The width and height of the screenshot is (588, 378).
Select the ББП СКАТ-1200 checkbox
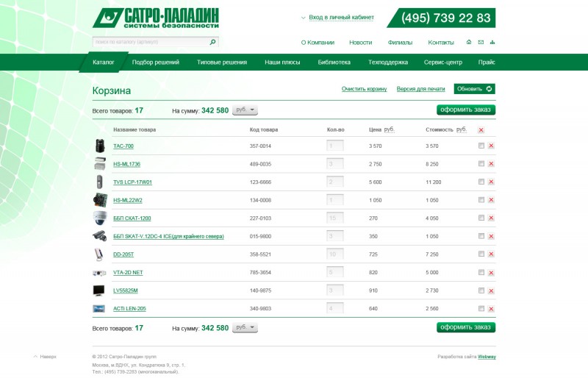tap(481, 218)
